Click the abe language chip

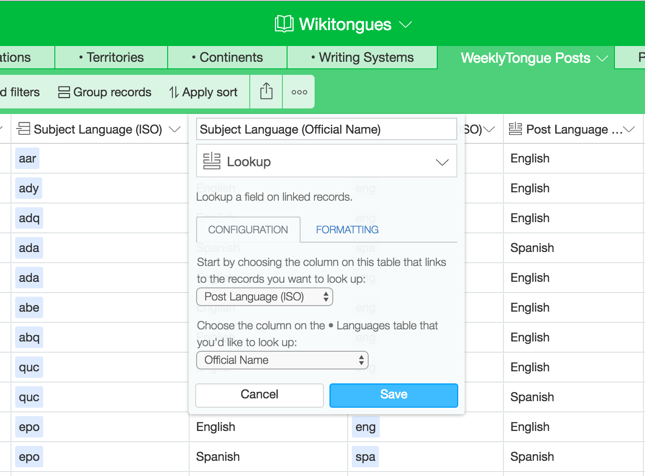click(x=29, y=308)
